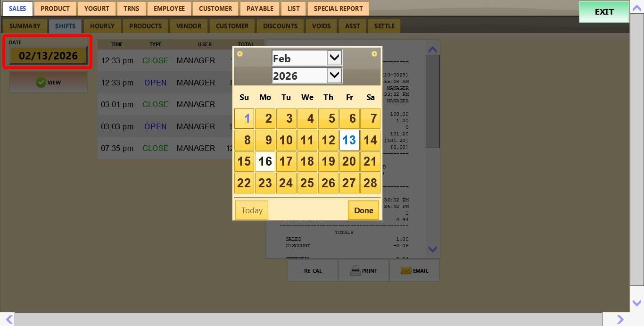Select February 16 in the calendar
The image size is (644, 326).
click(265, 161)
